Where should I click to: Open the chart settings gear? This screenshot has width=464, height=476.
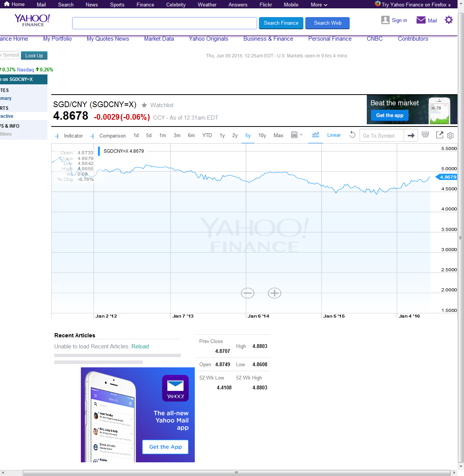(450, 136)
